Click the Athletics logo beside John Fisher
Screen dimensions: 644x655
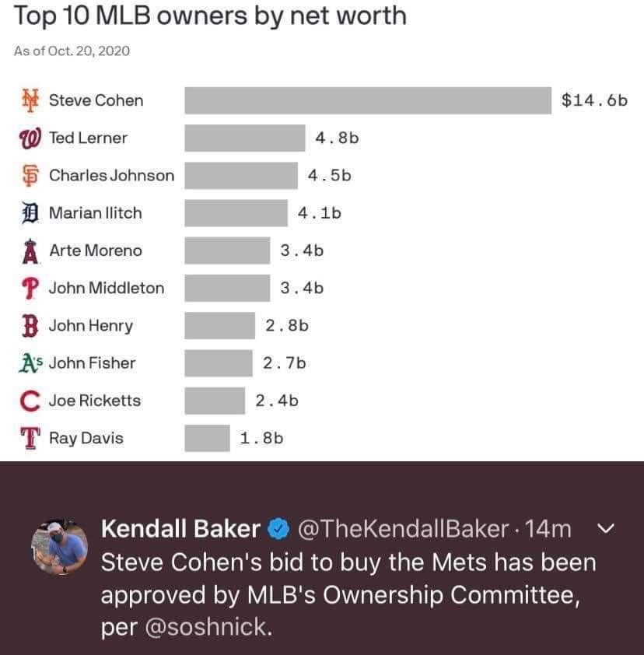click(x=33, y=363)
